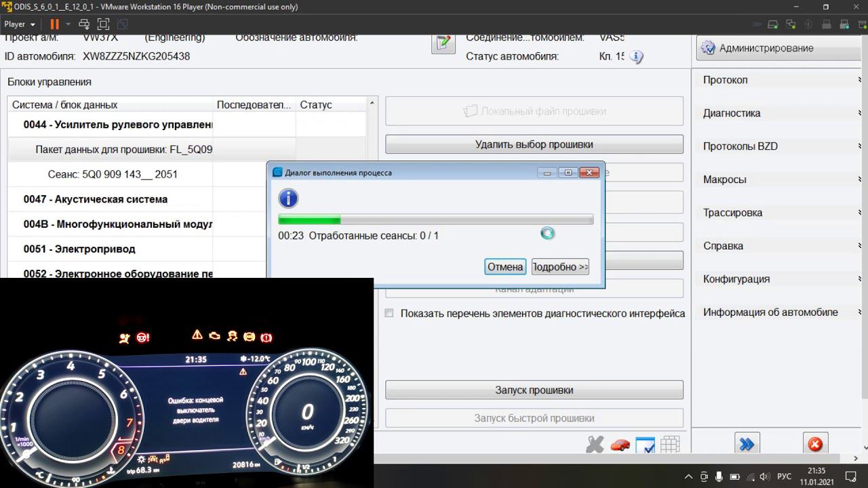Click Запуск быстрой прошивки button
This screenshot has height=488, width=868.
coord(534,418)
